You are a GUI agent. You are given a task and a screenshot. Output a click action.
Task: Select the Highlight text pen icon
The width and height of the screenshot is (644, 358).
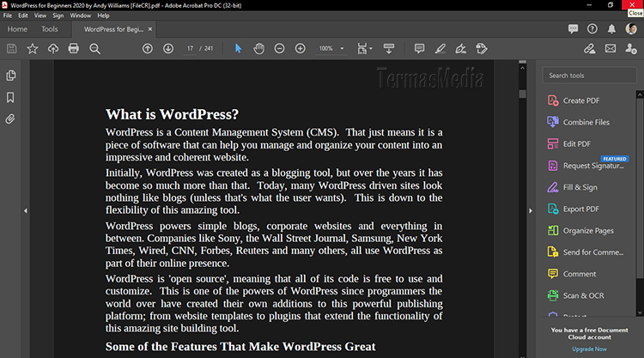440,48
